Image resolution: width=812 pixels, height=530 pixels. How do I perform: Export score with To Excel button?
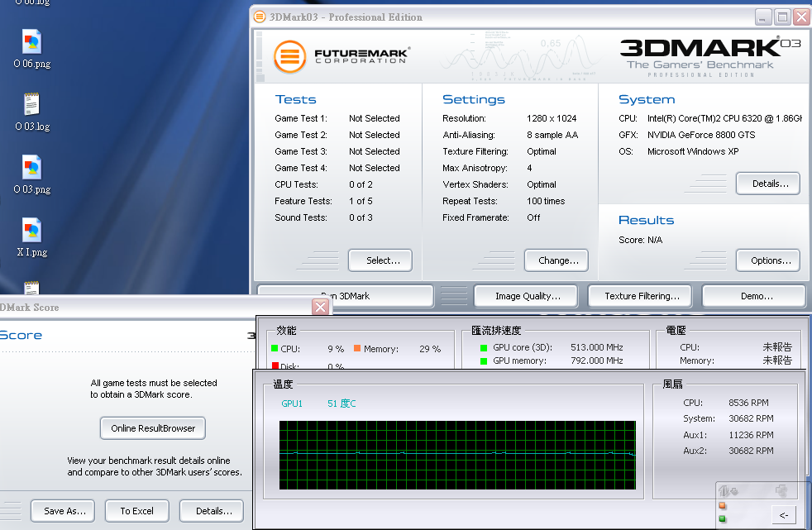[137, 511]
